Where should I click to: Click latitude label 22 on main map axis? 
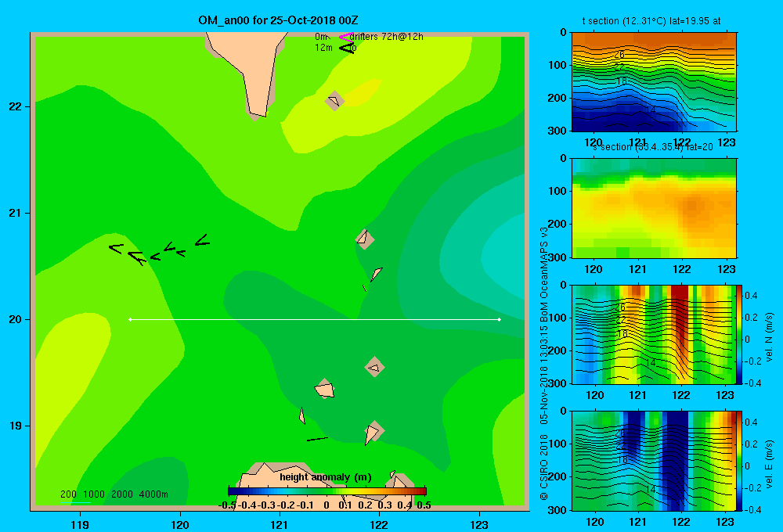[x=16, y=106]
